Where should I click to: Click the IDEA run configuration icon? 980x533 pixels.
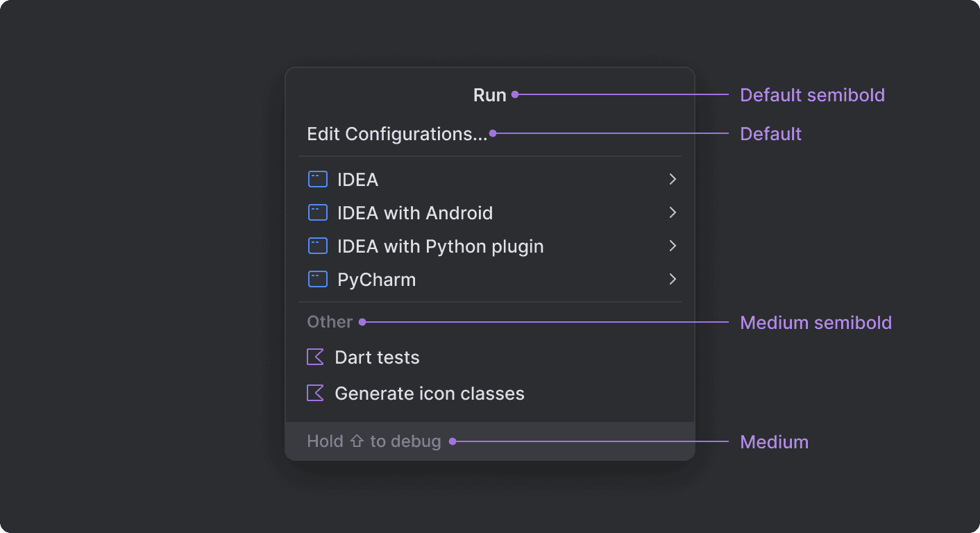tap(317, 180)
